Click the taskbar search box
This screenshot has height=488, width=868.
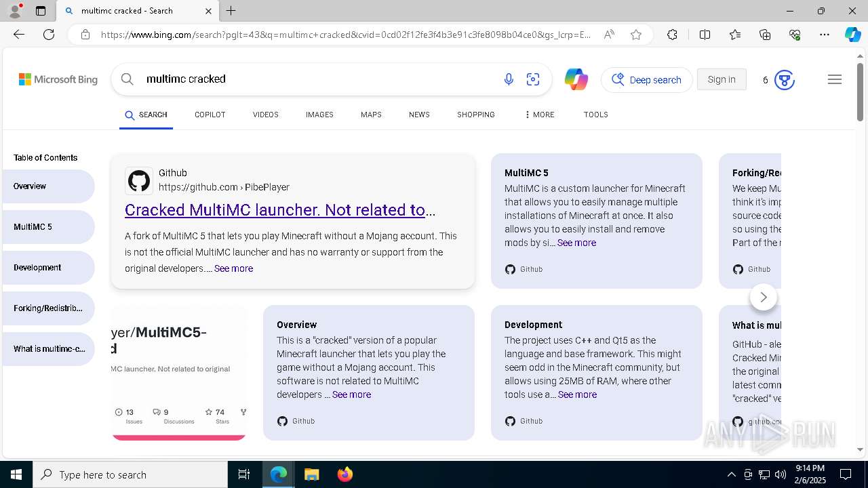130,474
